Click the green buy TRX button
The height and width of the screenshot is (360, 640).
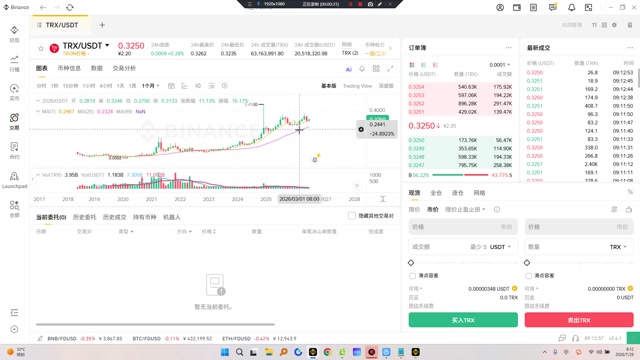[x=463, y=320]
